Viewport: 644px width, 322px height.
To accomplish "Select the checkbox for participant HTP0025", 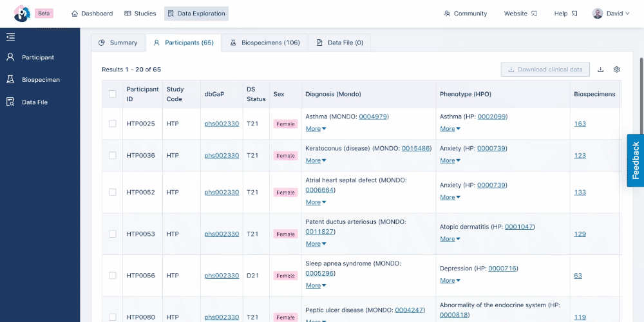I will click(x=113, y=124).
